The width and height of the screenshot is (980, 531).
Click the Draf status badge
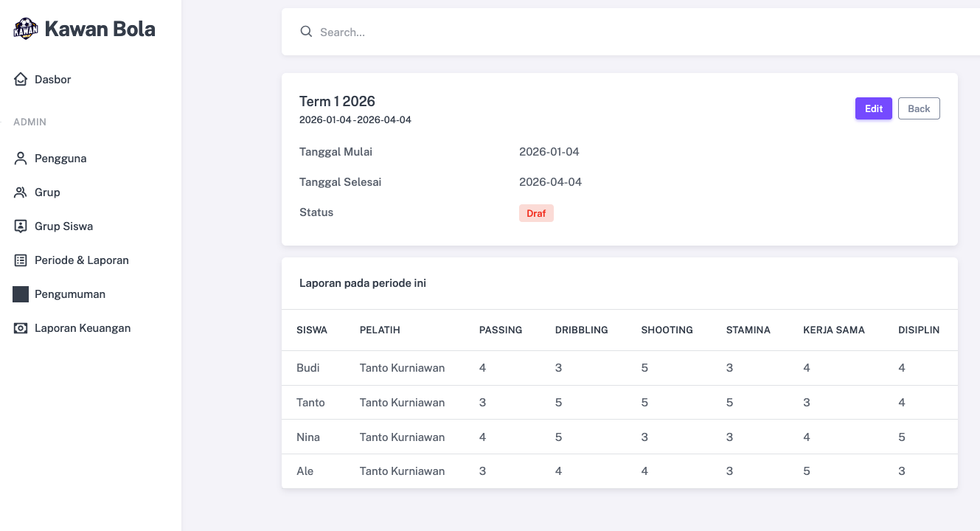click(536, 213)
